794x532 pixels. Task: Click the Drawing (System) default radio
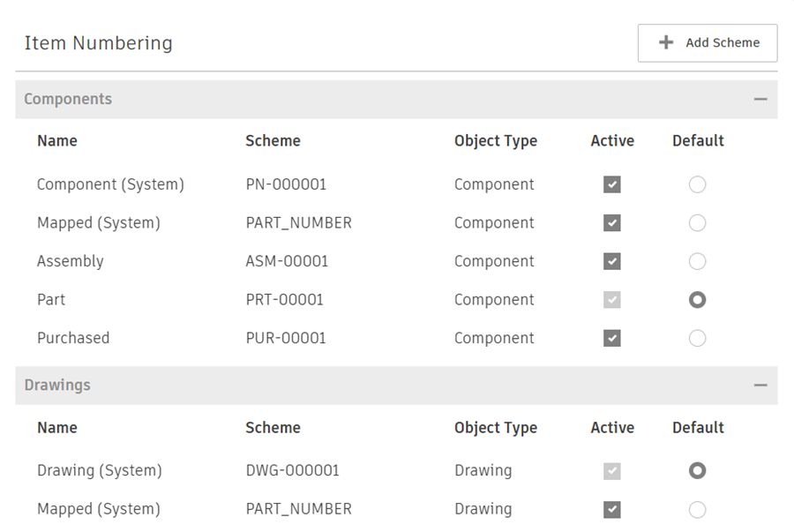tap(697, 471)
